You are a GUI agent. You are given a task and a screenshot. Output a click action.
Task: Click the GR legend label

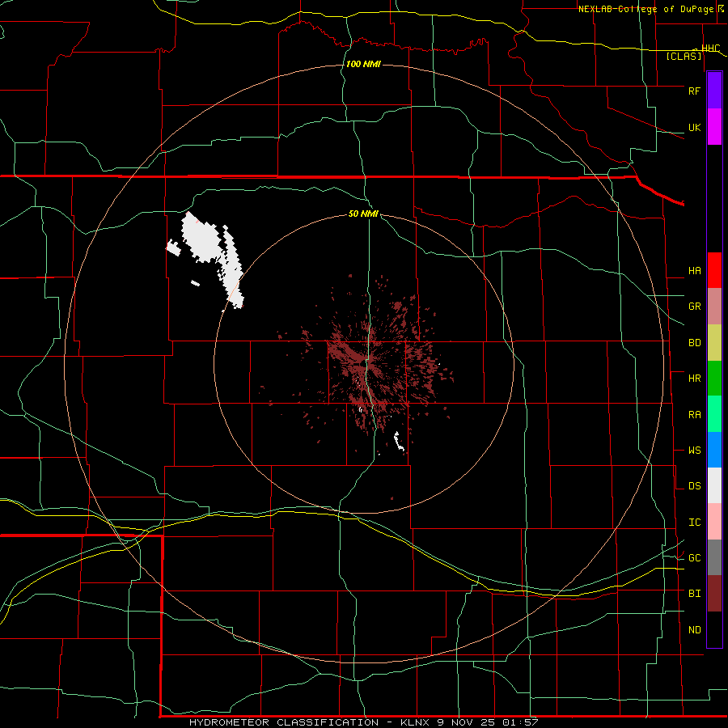(x=695, y=307)
